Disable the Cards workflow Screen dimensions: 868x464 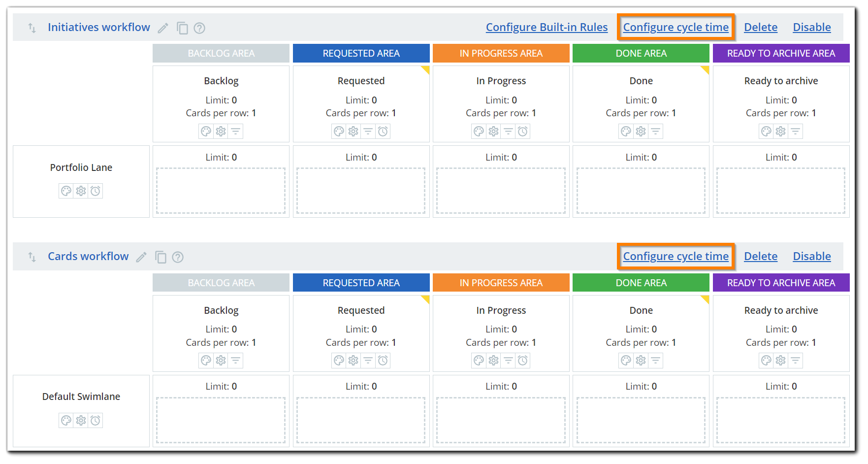(x=811, y=257)
